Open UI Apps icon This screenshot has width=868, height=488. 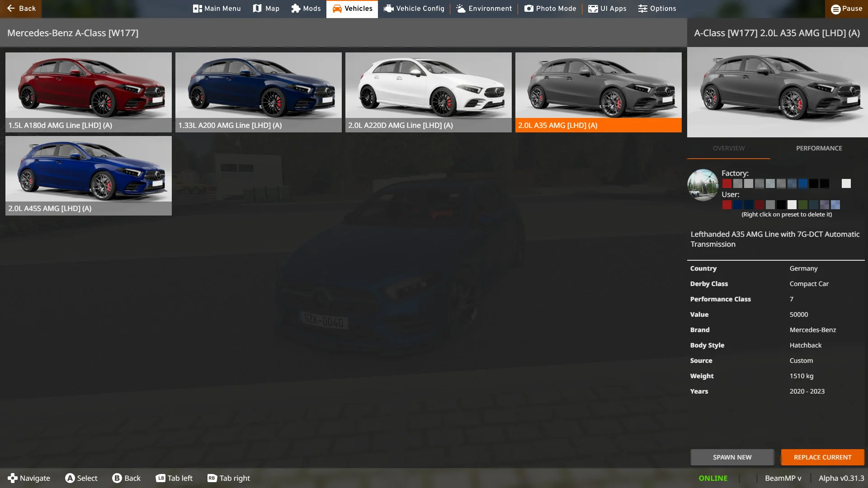(593, 9)
